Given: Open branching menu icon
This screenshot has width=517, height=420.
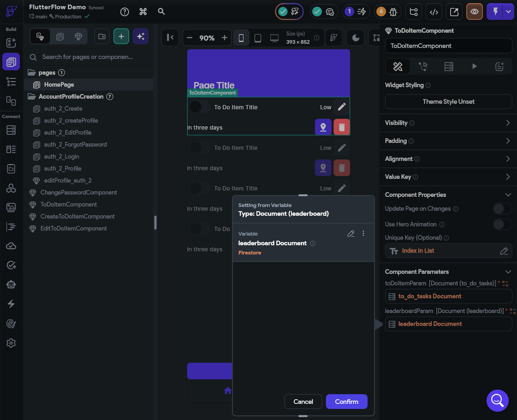Looking at the screenshot, I should tap(414, 12).
